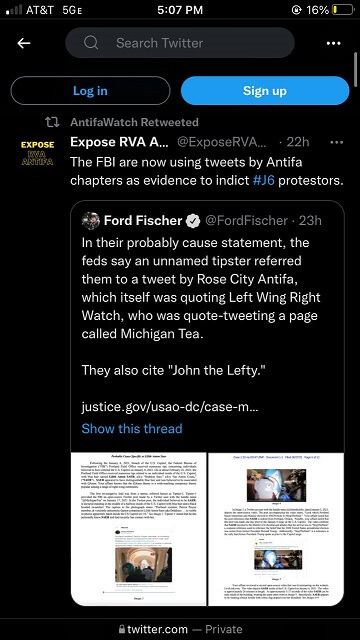Tap the @FordFischer handle
The height and width of the screenshot is (640, 360).
point(246,221)
